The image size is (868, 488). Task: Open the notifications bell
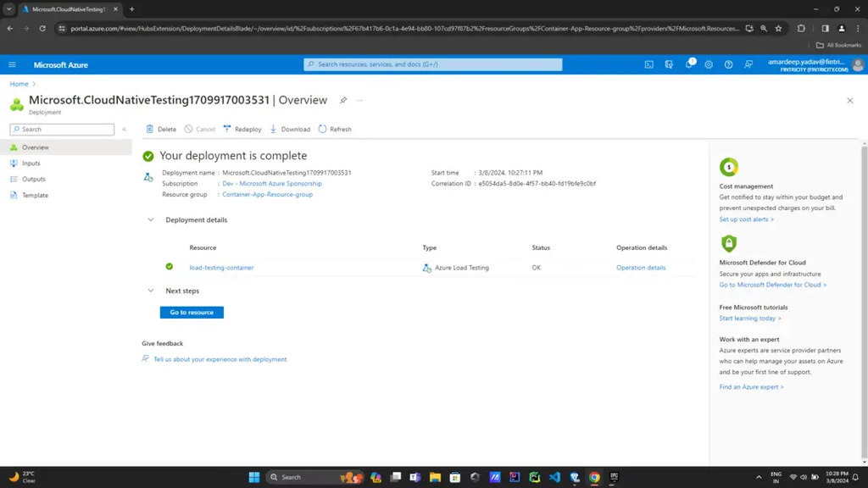pyautogui.click(x=689, y=64)
